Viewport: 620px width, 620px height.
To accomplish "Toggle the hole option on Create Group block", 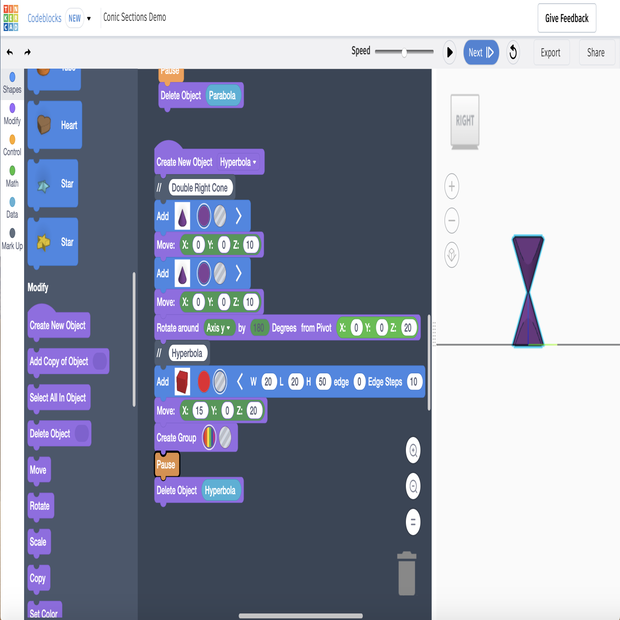I will (227, 437).
